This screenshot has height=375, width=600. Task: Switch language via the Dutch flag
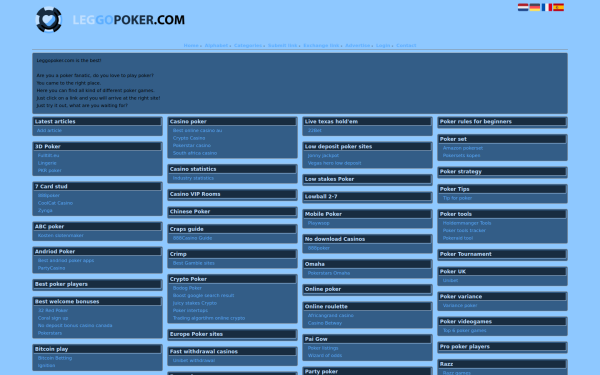[x=523, y=7]
